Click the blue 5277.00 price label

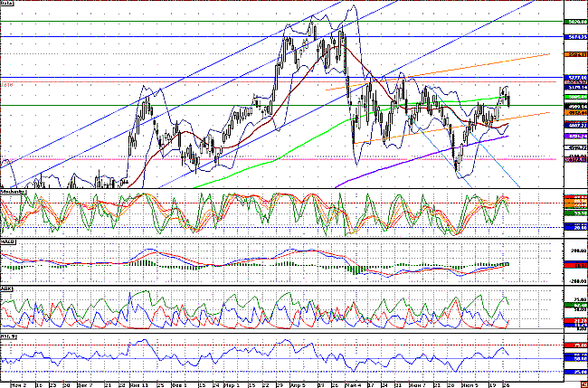[575, 78]
